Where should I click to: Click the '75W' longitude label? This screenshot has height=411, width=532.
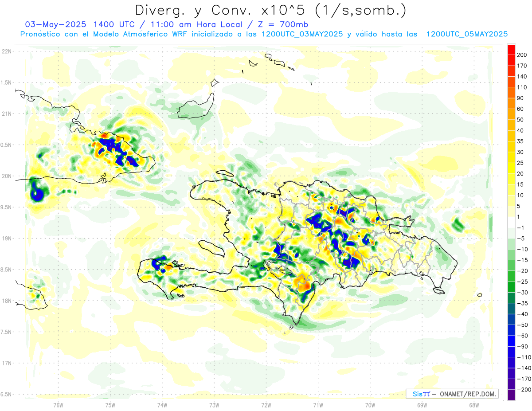coord(110,405)
